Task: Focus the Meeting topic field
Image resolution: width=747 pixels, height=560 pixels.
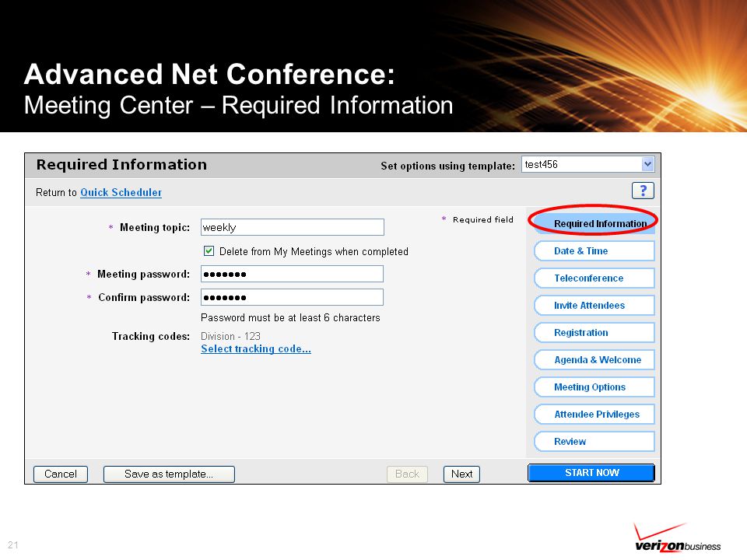Action: pos(293,227)
